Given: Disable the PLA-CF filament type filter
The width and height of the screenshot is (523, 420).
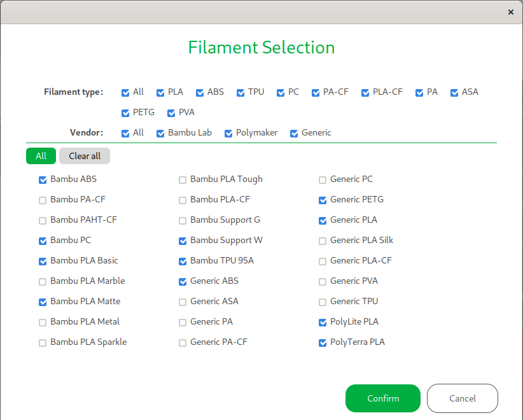Looking at the screenshot, I should pyautogui.click(x=365, y=93).
